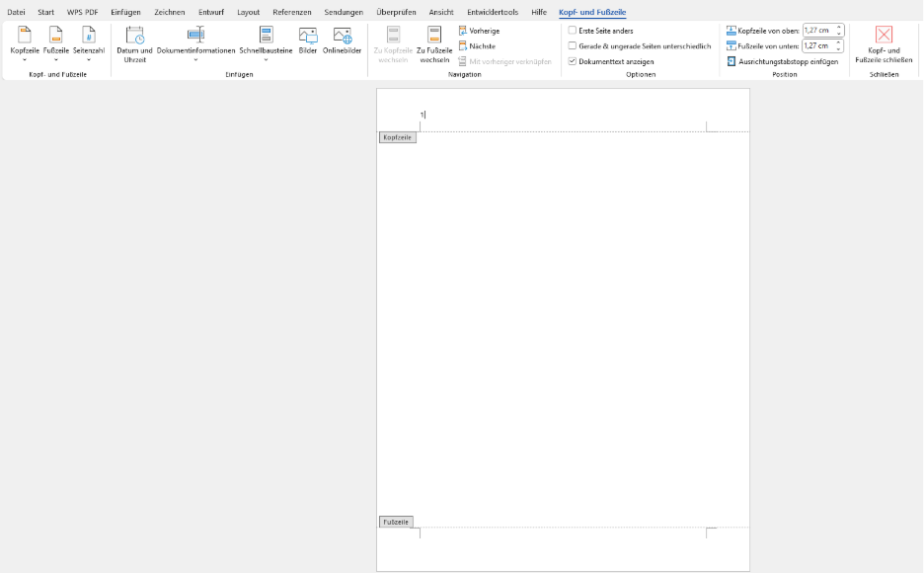Switch to the Referenzen tab

(x=291, y=12)
